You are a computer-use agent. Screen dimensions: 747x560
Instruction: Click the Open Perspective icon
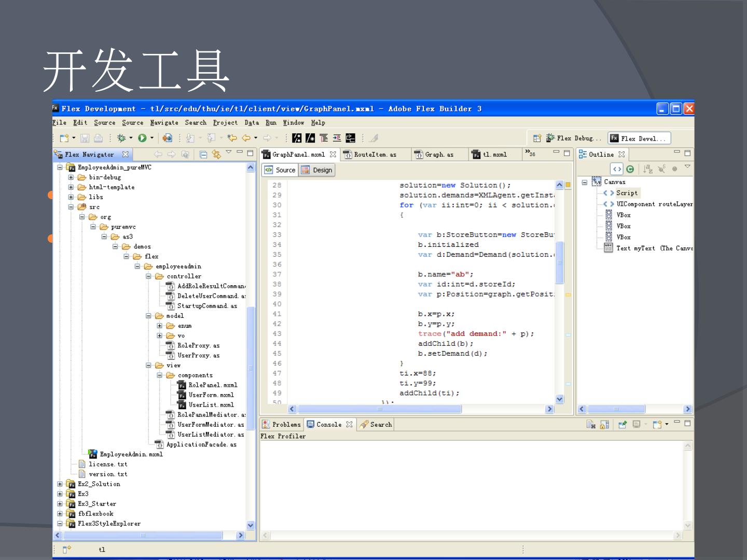coord(537,138)
